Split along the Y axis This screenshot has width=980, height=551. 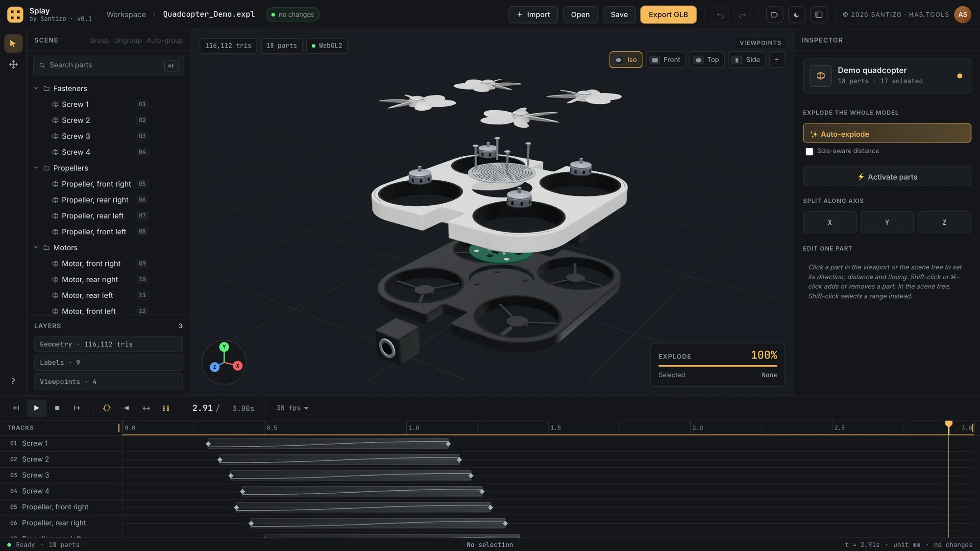[887, 222]
